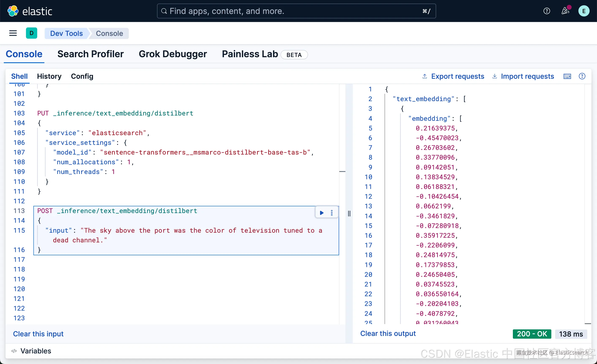Open the Config tab
The height and width of the screenshot is (364, 597).
[82, 76]
